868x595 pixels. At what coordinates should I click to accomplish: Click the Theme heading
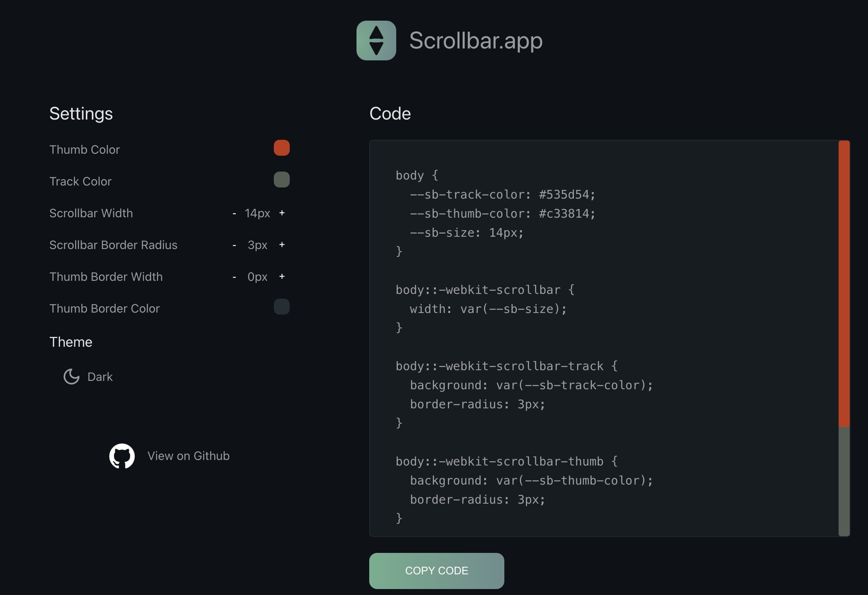click(71, 342)
